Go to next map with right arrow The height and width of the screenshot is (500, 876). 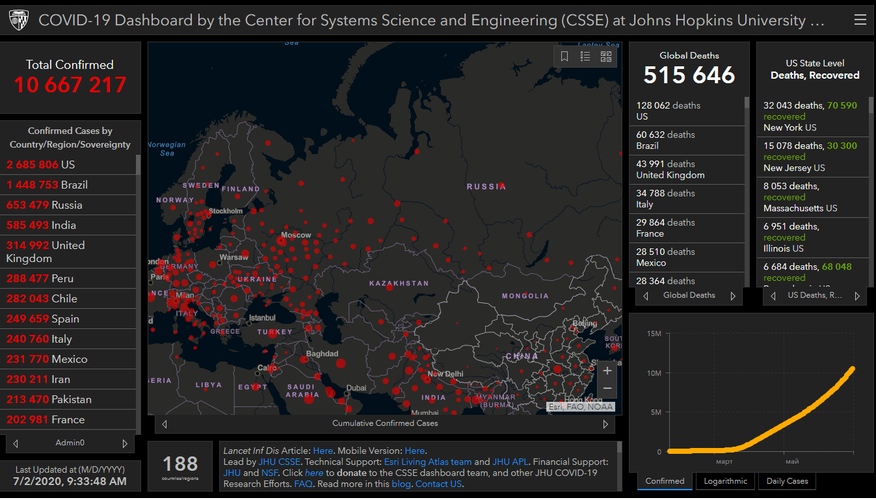coord(606,424)
